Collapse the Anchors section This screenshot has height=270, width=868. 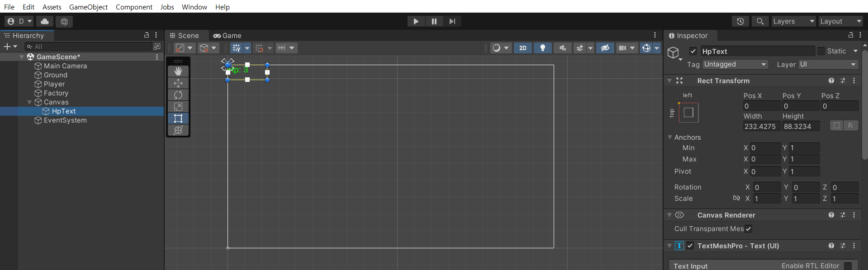click(x=670, y=137)
